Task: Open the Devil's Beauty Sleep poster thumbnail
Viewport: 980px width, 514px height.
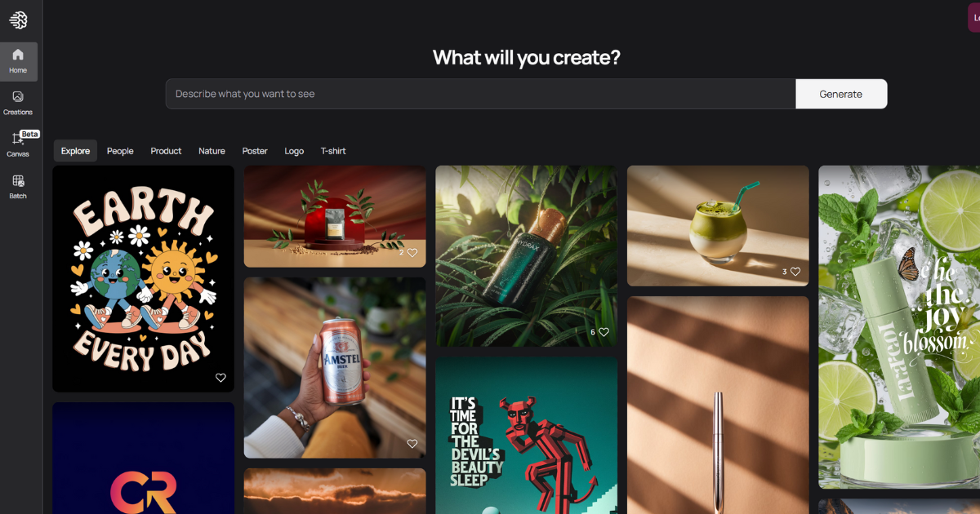Action: 526,436
